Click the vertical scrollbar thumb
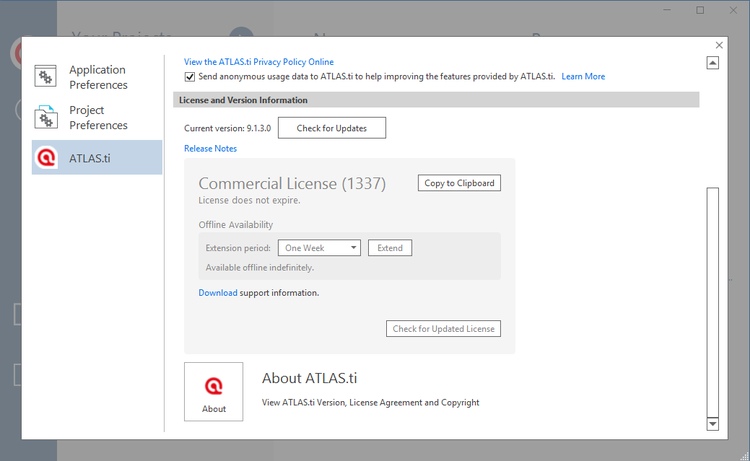The height and width of the screenshot is (461, 750). 713,300
